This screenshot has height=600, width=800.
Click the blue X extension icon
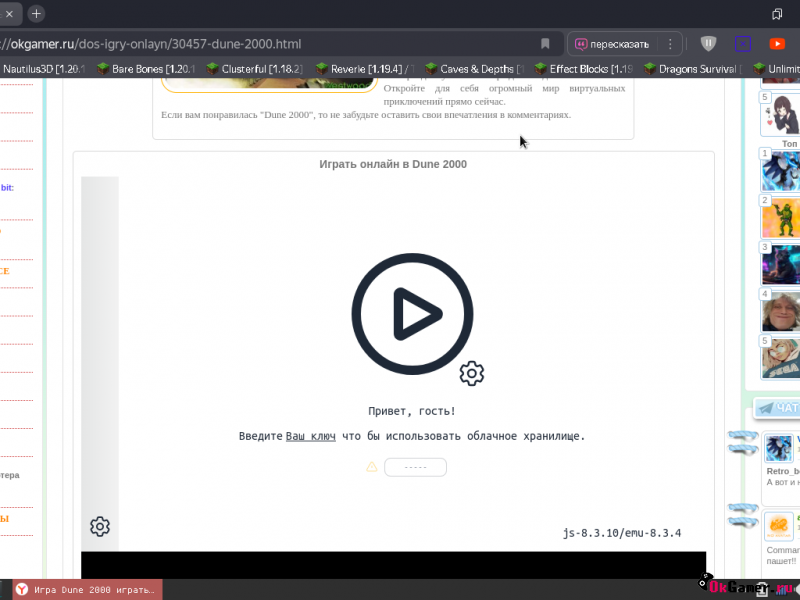[x=743, y=44]
